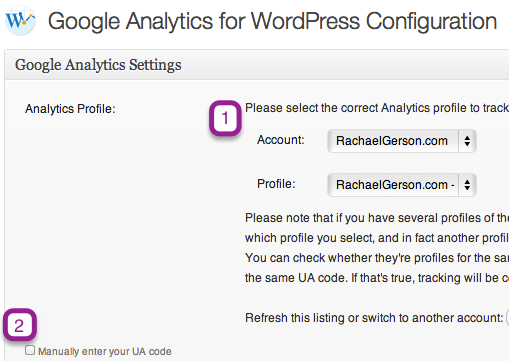Image resolution: width=509 pixels, height=361 pixels.
Task: Open the Account dropdown showing RachaelGerson.com
Action: coord(402,141)
